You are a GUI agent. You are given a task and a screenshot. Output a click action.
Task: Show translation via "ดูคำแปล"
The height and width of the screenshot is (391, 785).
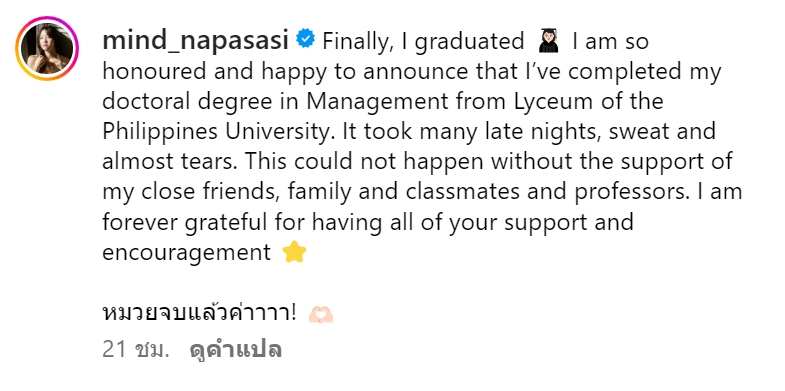pyautogui.click(x=236, y=349)
